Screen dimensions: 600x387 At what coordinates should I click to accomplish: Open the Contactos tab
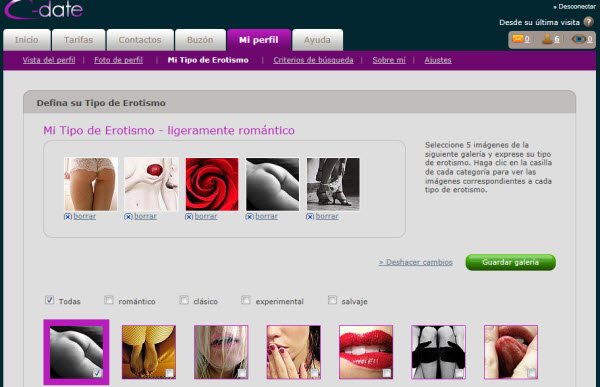(x=140, y=40)
